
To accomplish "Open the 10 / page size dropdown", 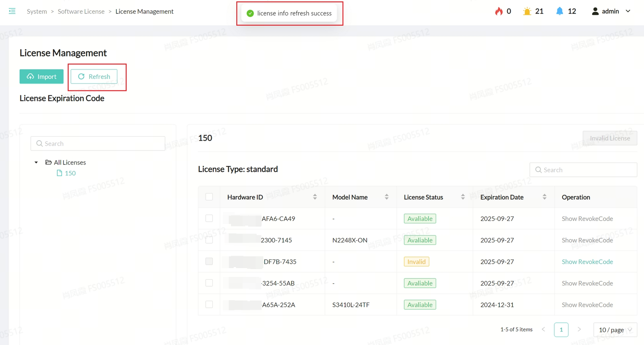I will pos(615,330).
